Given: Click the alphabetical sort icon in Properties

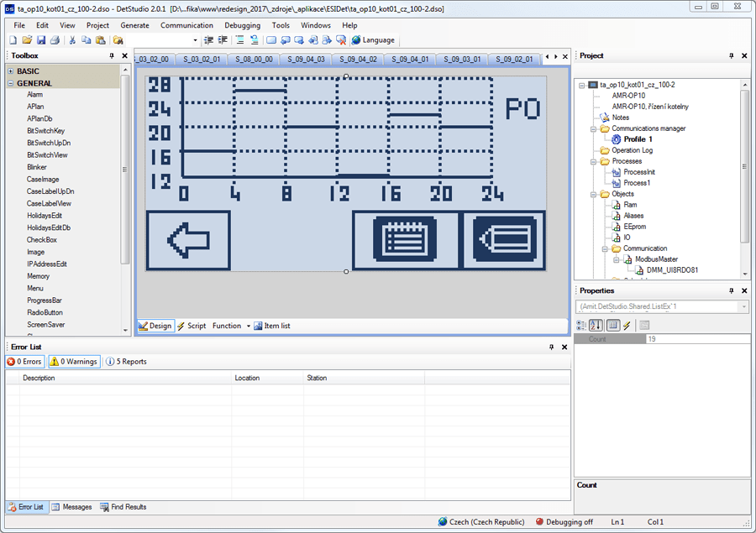Looking at the screenshot, I should (x=596, y=326).
